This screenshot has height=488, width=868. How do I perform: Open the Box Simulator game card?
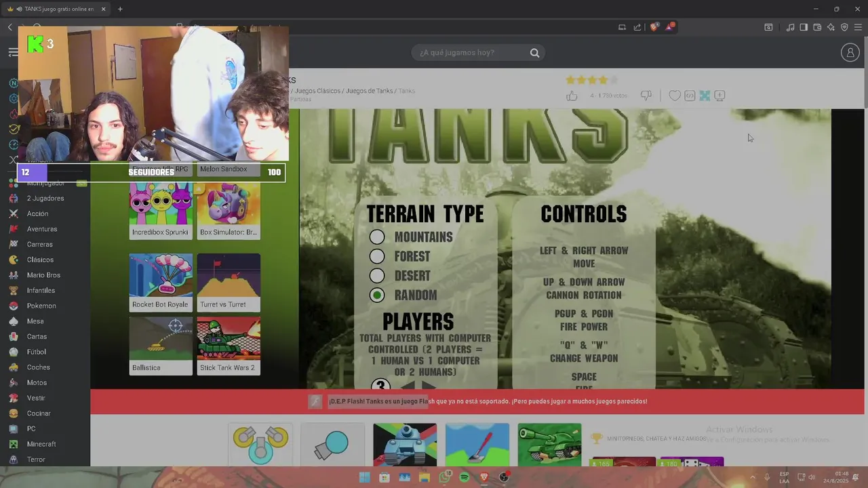[229, 211]
